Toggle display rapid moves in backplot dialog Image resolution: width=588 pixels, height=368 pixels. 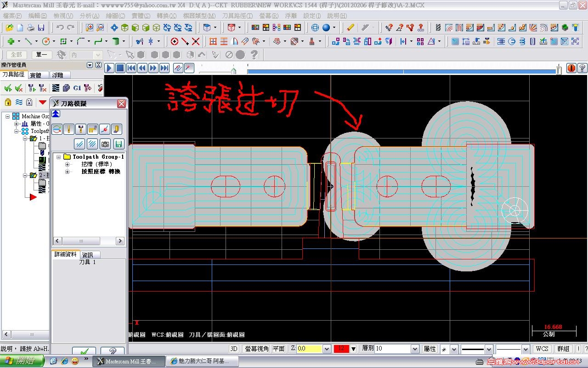coord(93,129)
